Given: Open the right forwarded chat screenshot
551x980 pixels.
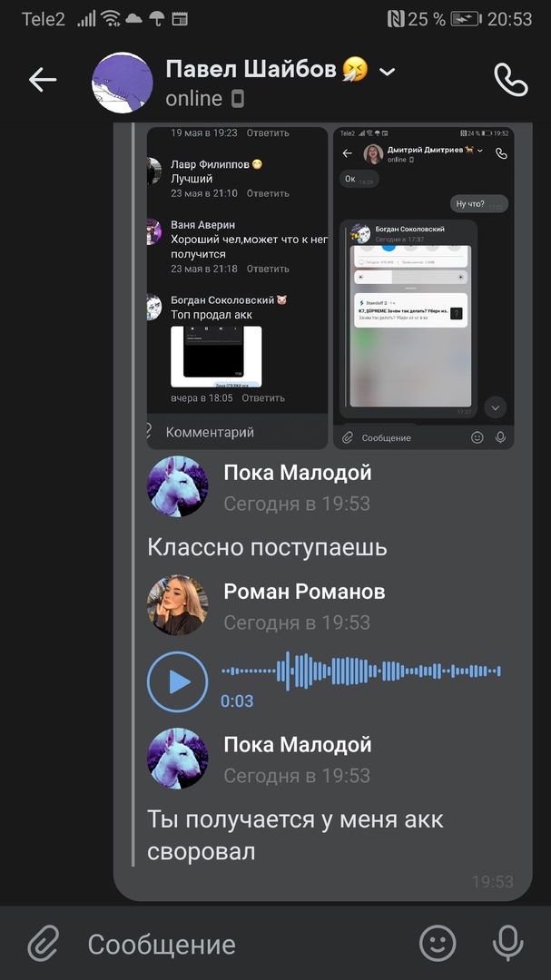Looking at the screenshot, I should [423, 289].
